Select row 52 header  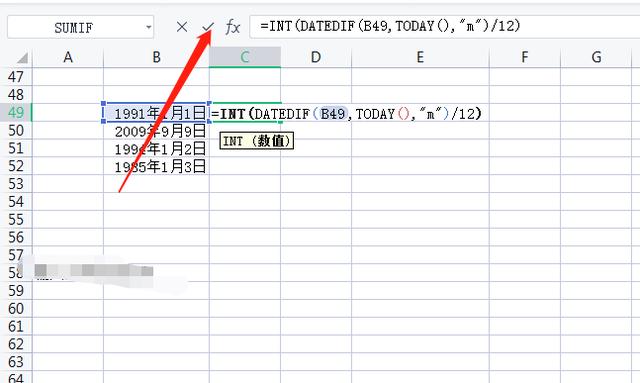[16, 166]
